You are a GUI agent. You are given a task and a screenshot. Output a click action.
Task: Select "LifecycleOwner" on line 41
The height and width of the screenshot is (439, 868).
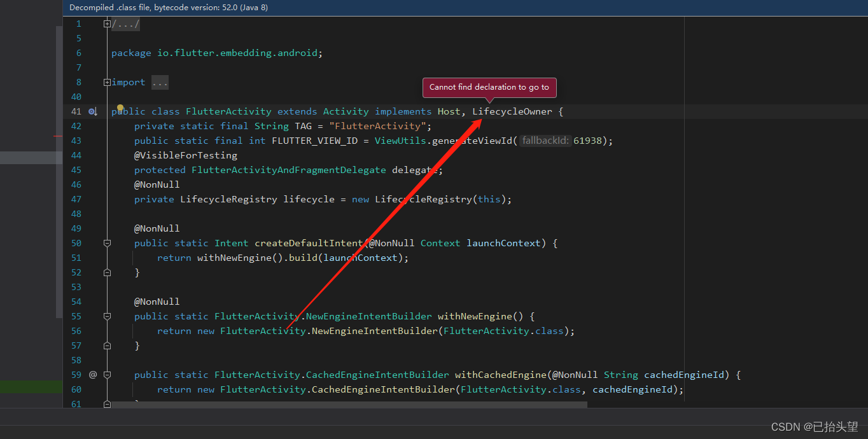click(x=512, y=111)
